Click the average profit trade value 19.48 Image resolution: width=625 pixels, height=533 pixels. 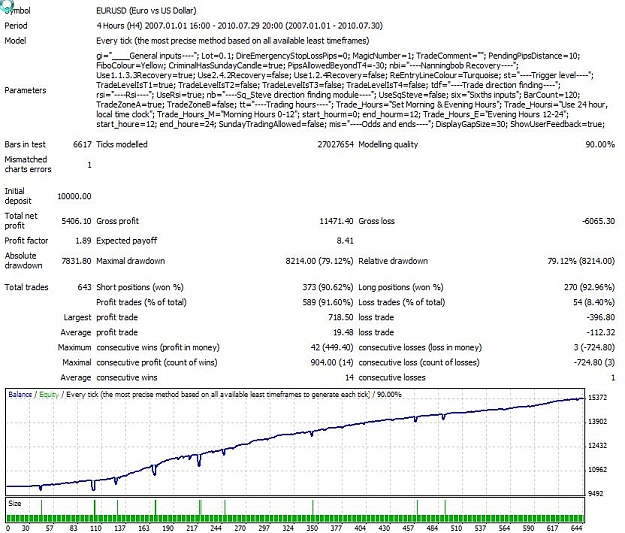tap(343, 332)
